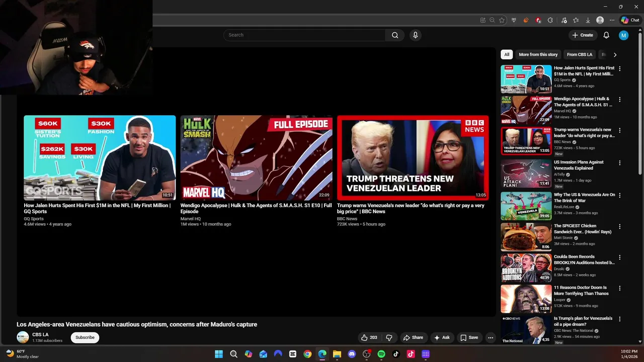Open the CBS LA channel avatar
644x362 pixels.
23,337
